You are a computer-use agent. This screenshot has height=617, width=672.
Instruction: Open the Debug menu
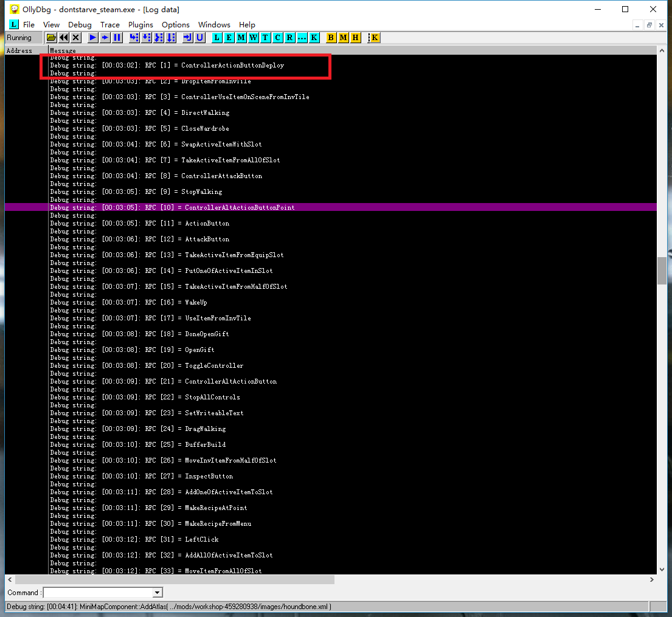(80, 25)
